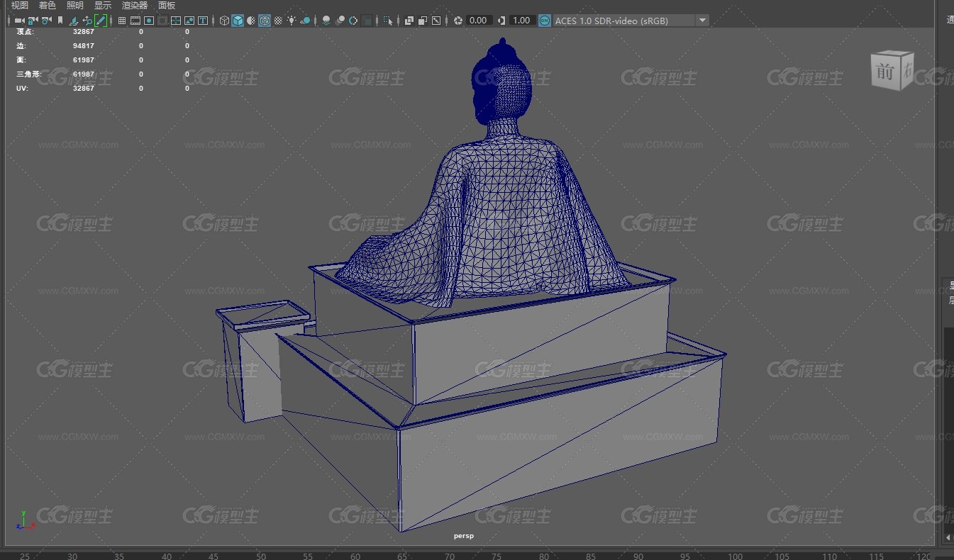
Task: Toggle the Lock Camera icon
Action: coord(33,21)
